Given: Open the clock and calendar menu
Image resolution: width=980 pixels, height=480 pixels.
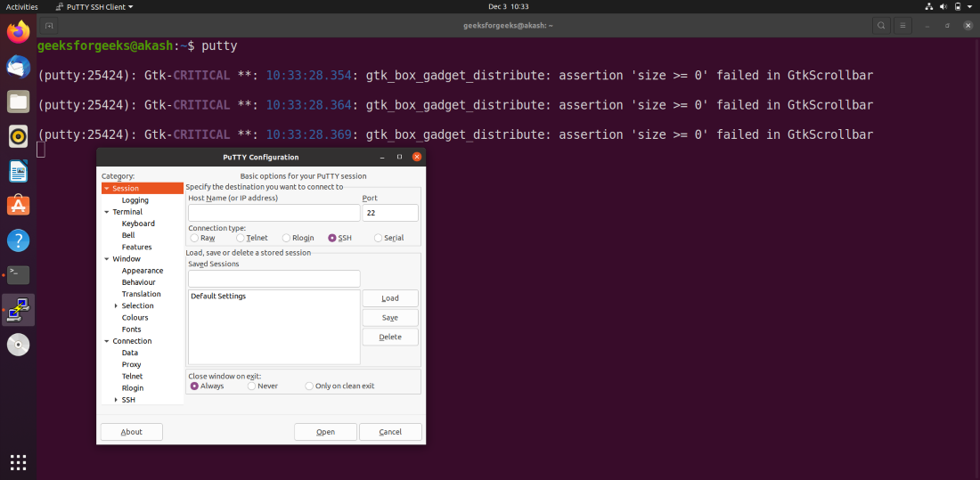Looking at the screenshot, I should coord(508,7).
